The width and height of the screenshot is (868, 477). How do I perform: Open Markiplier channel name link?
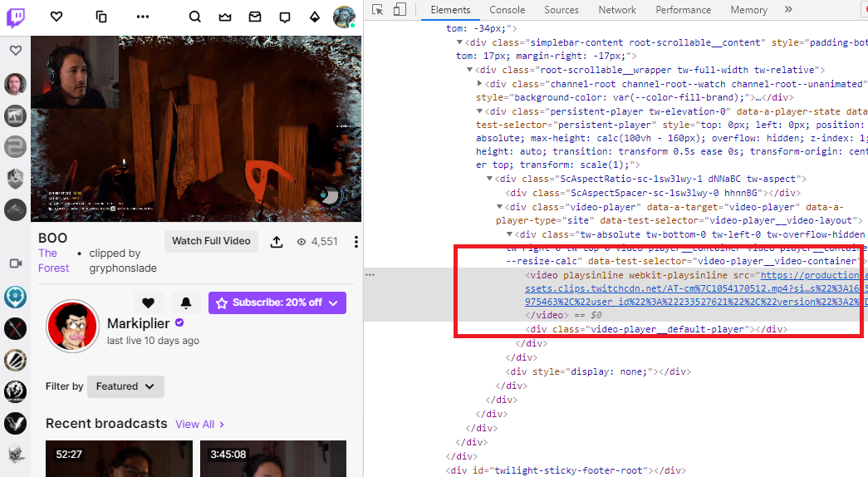(x=139, y=323)
